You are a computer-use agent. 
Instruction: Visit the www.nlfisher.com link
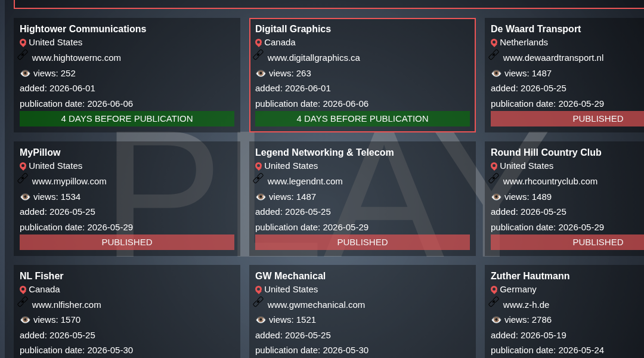67,305
